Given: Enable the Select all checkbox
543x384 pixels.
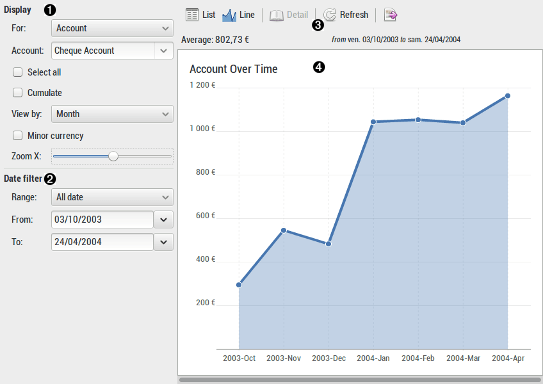Looking at the screenshot, I should (x=18, y=72).
